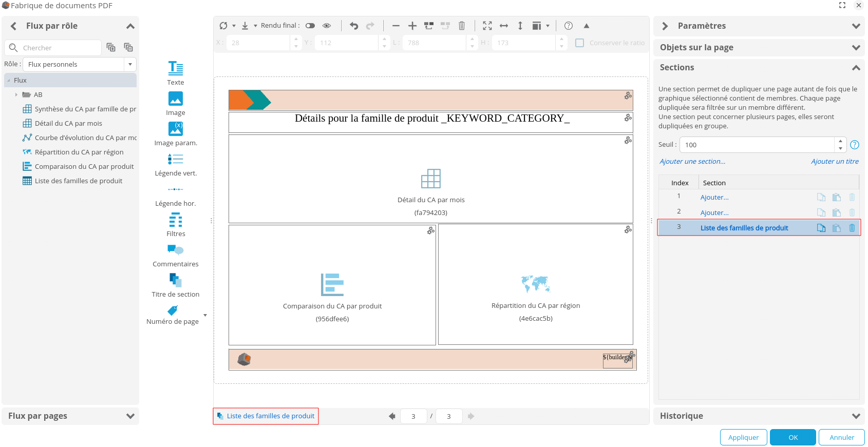
Task: Click the Ajouter un titre link
Action: [x=835, y=161]
